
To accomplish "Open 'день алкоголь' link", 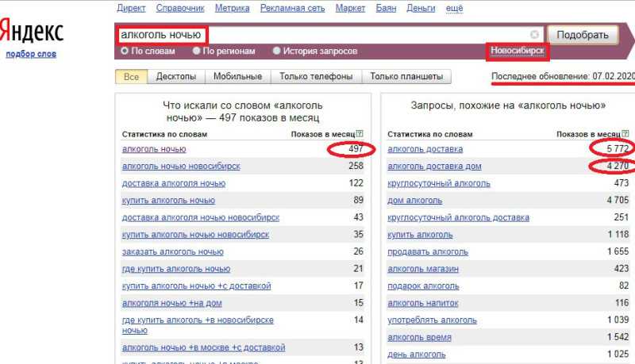I will [x=416, y=354].
